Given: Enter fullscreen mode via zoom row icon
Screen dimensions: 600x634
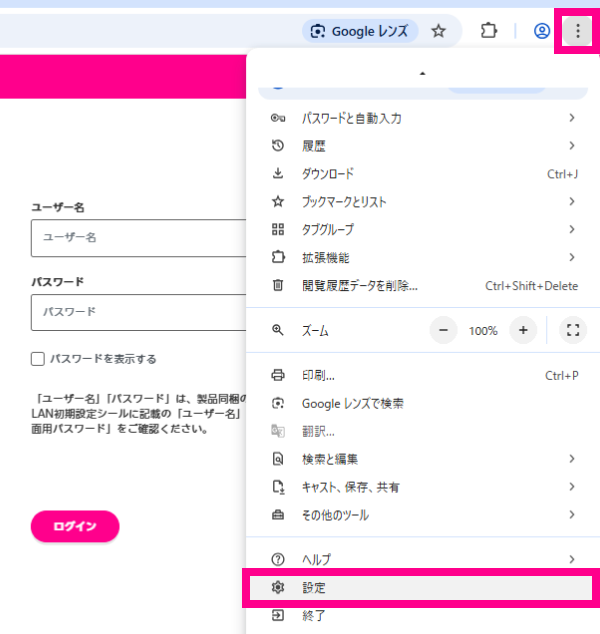Looking at the screenshot, I should (x=573, y=330).
